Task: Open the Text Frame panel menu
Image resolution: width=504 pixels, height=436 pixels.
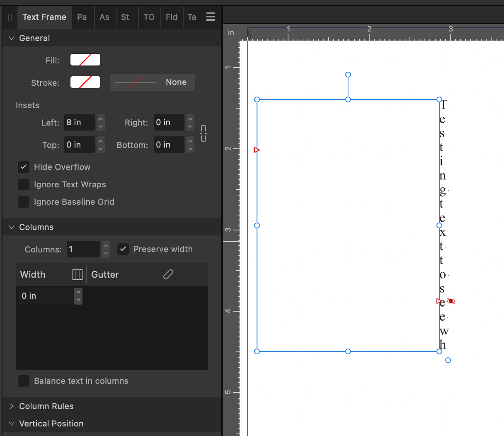Action: [x=211, y=17]
